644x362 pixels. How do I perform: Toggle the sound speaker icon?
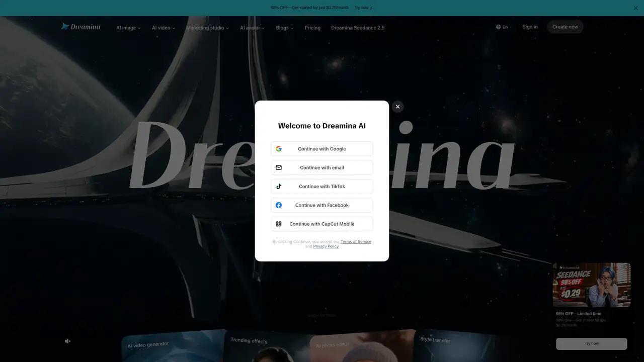pyautogui.click(x=67, y=341)
